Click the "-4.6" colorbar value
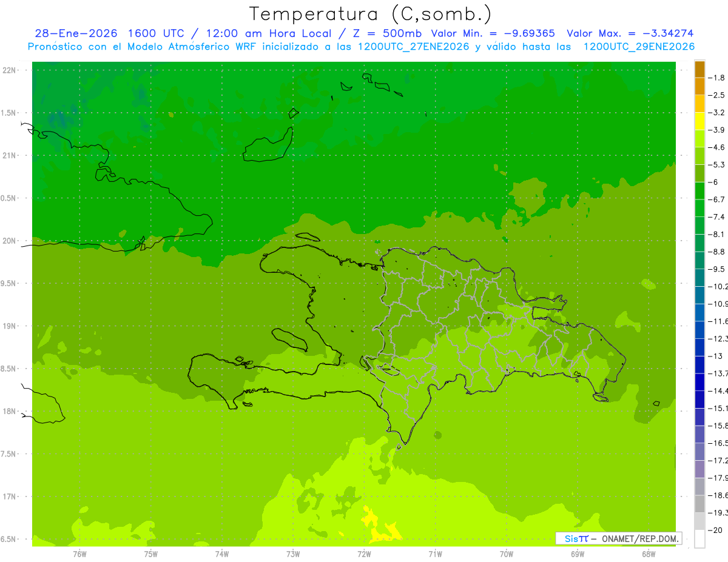 point(718,147)
